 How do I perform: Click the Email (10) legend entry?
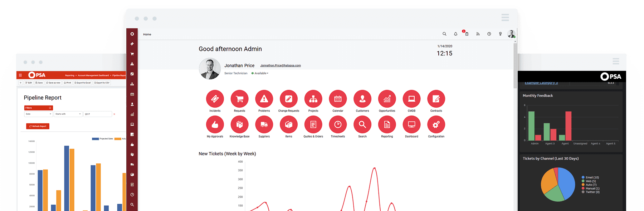(590, 177)
